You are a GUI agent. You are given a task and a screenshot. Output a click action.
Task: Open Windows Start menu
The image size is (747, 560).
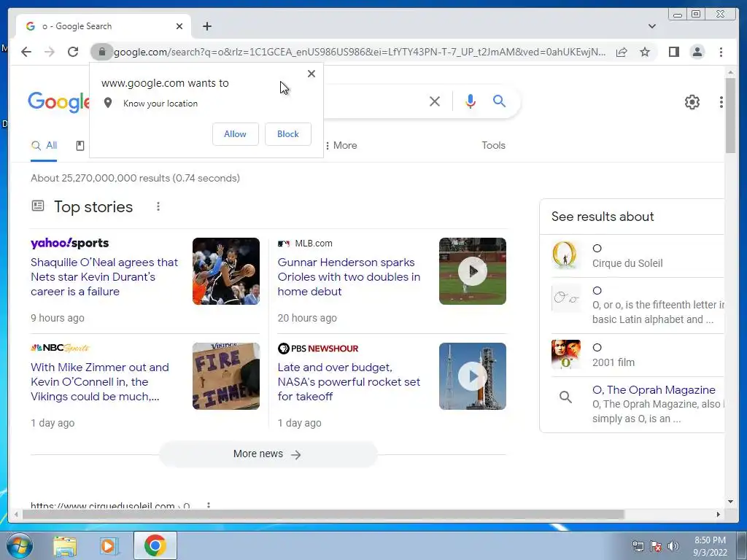(19, 545)
